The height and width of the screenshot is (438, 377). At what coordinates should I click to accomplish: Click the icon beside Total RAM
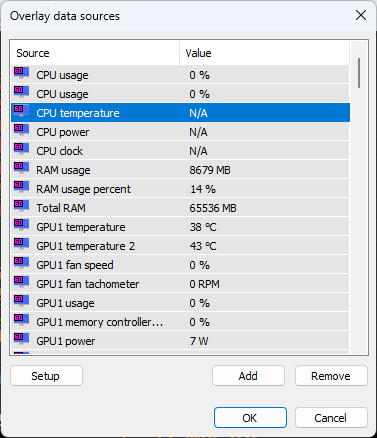point(21,206)
